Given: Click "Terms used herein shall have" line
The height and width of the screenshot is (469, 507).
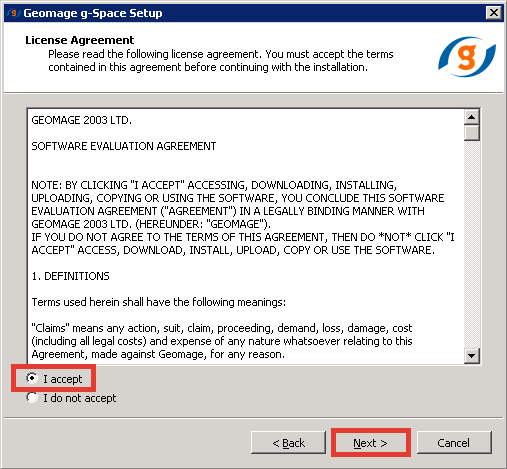Looking at the screenshot, I should [x=159, y=302].
